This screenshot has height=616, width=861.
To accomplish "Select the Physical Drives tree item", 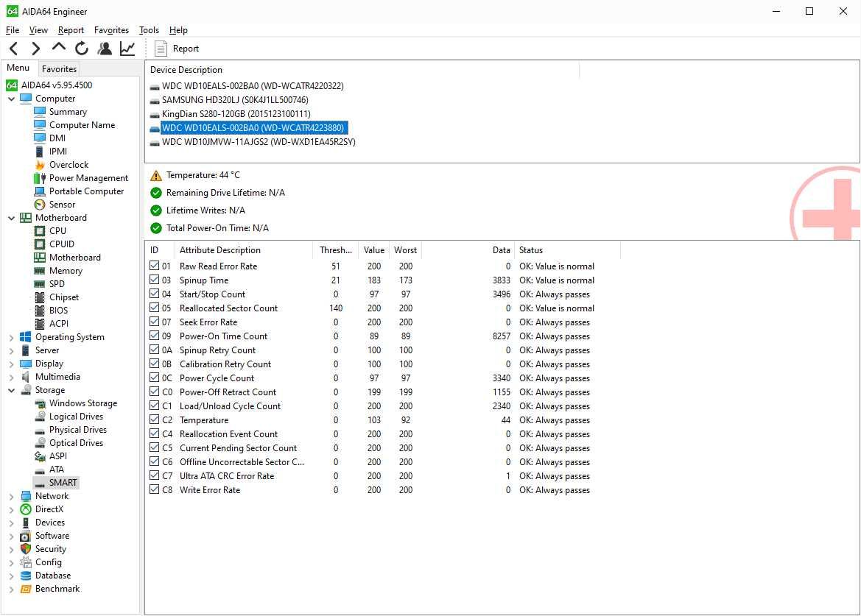I will pos(78,430).
